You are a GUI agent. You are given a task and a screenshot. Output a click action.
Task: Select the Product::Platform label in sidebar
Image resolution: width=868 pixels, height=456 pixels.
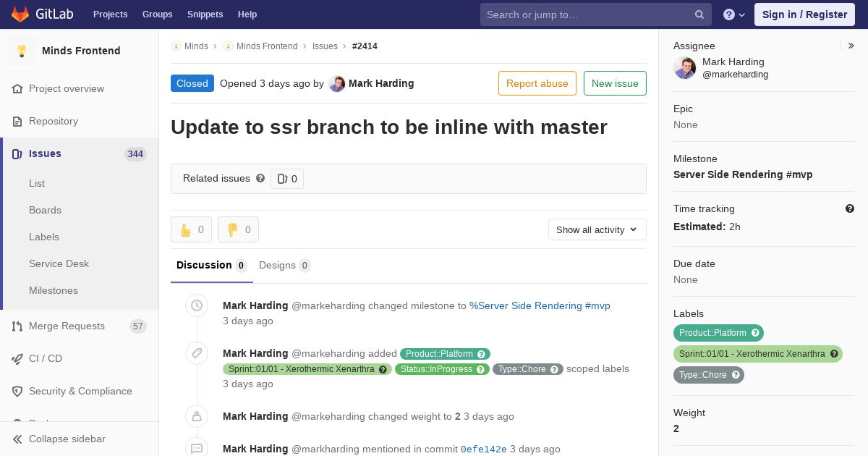pos(718,333)
